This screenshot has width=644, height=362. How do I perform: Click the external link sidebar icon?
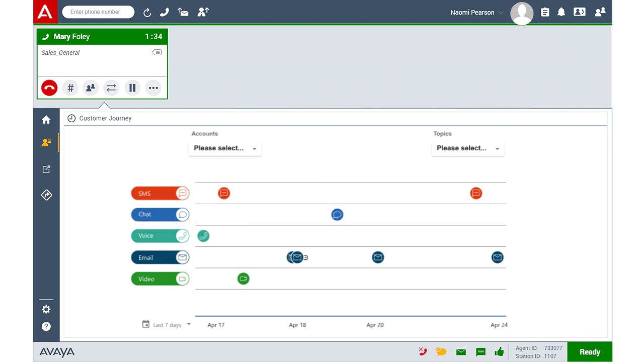(x=46, y=169)
